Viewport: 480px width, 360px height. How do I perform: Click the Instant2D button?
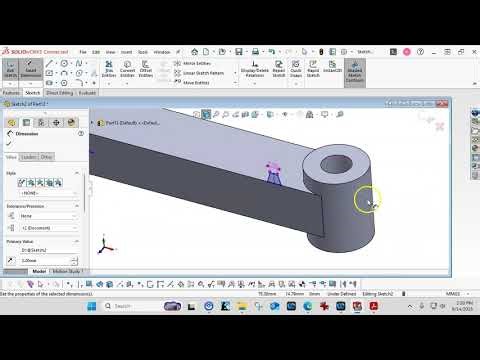pos(332,66)
